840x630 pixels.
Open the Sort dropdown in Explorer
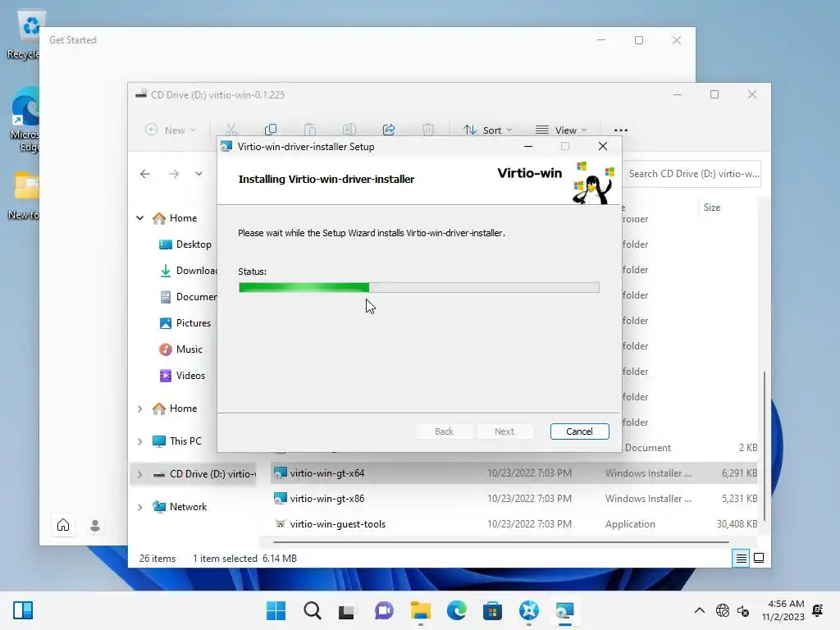point(487,130)
